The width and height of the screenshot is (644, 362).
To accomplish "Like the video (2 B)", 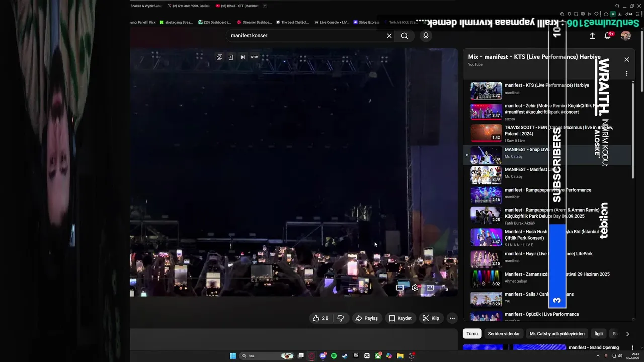I will [320, 318].
